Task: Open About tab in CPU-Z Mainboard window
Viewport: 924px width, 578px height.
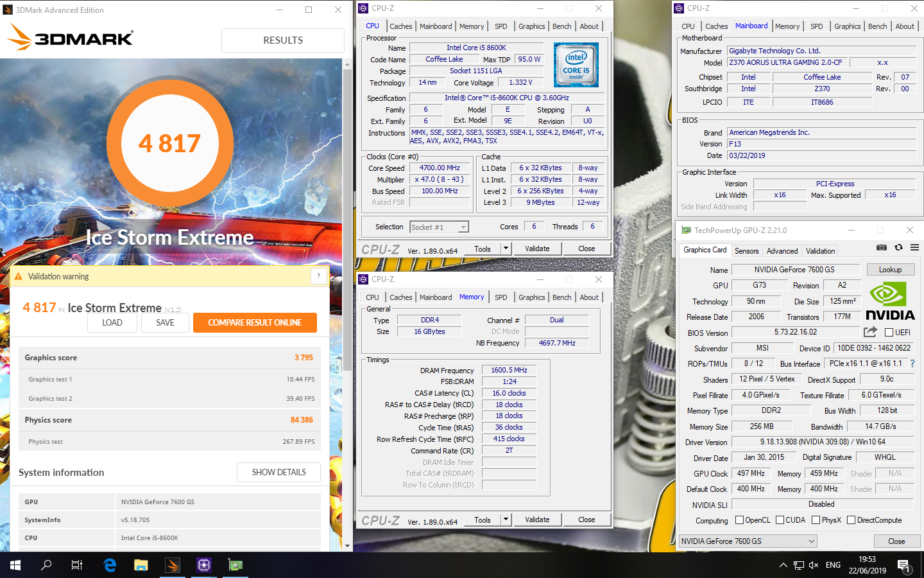Action: coord(905,26)
